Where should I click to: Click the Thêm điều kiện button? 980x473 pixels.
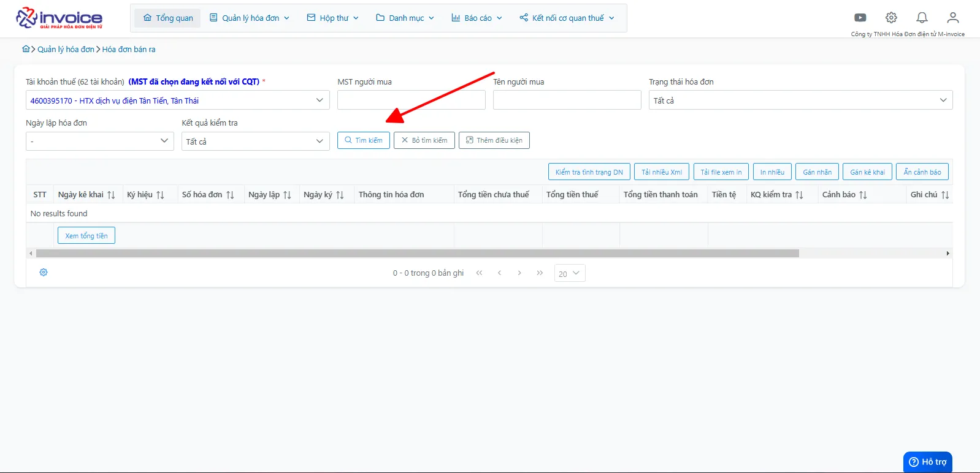tap(494, 140)
